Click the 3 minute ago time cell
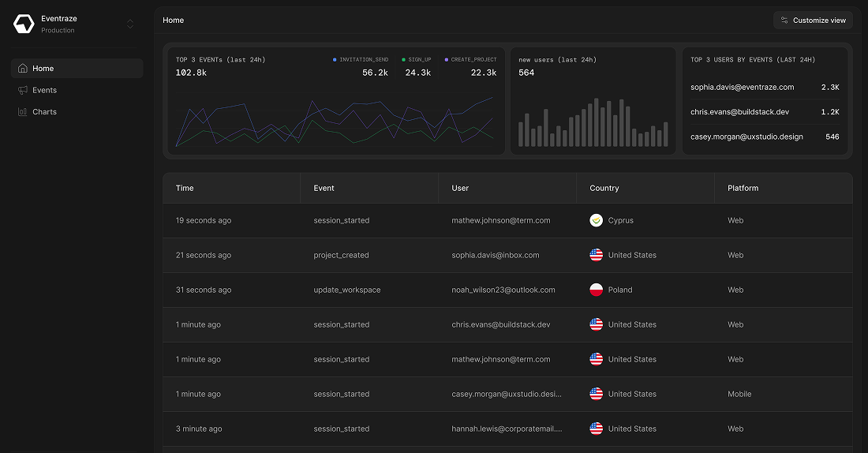Viewport: 868px width, 453px height. point(199,429)
